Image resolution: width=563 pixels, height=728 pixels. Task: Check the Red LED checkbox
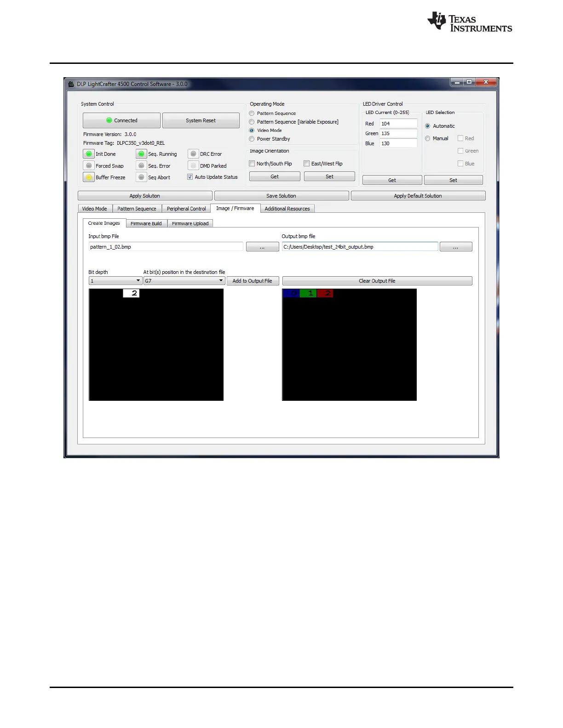point(460,138)
